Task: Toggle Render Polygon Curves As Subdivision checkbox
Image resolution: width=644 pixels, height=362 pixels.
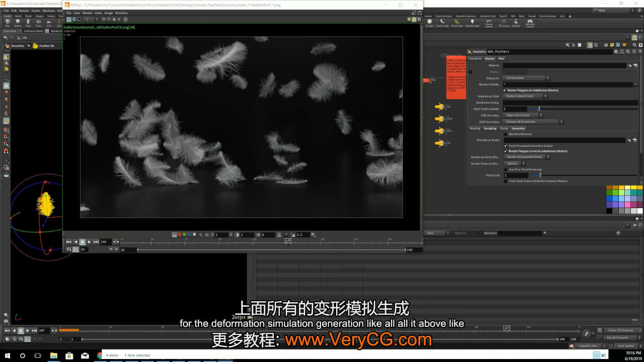Action: coord(506,151)
